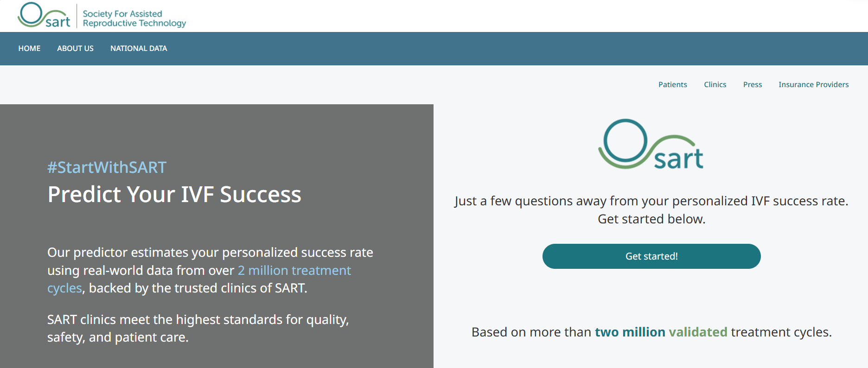
Task: Click the green 'validated' word
Action: (x=698, y=332)
